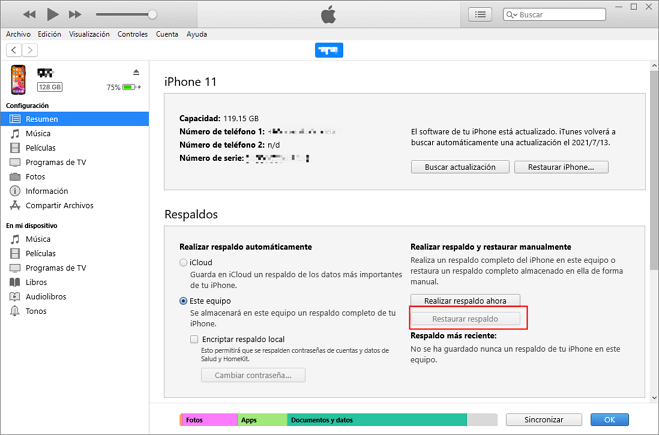Click the blue OK button
This screenshot has width=659, height=435.
tap(609, 419)
